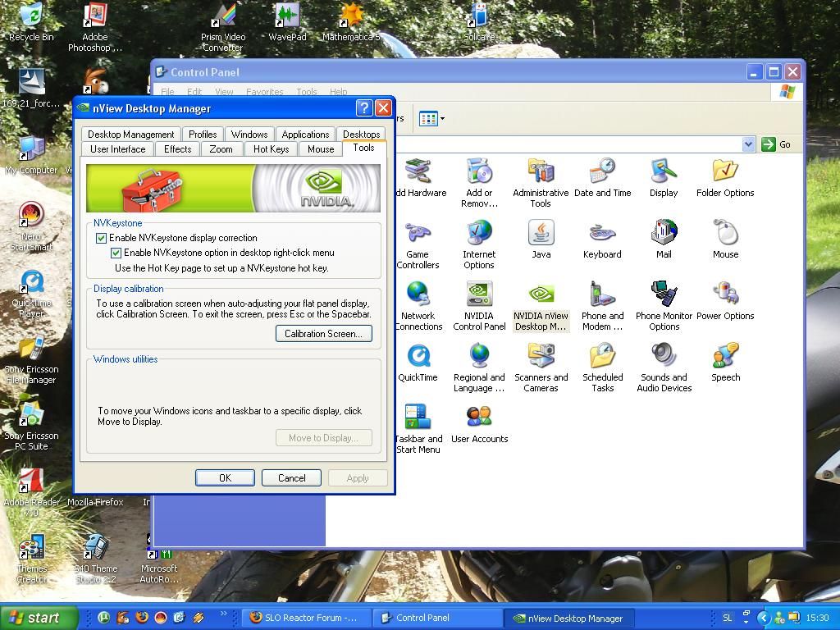840x630 pixels.
Task: Switch to the Zoom tab
Action: tap(221, 149)
